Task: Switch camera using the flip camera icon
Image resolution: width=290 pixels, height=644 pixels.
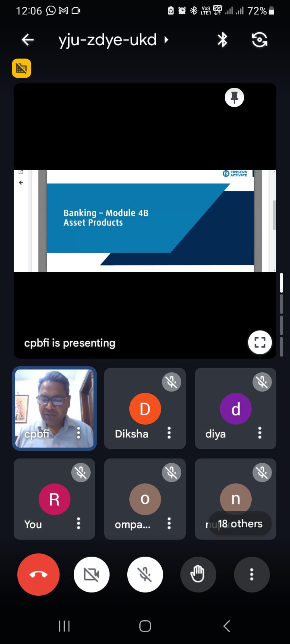Action: tap(259, 40)
